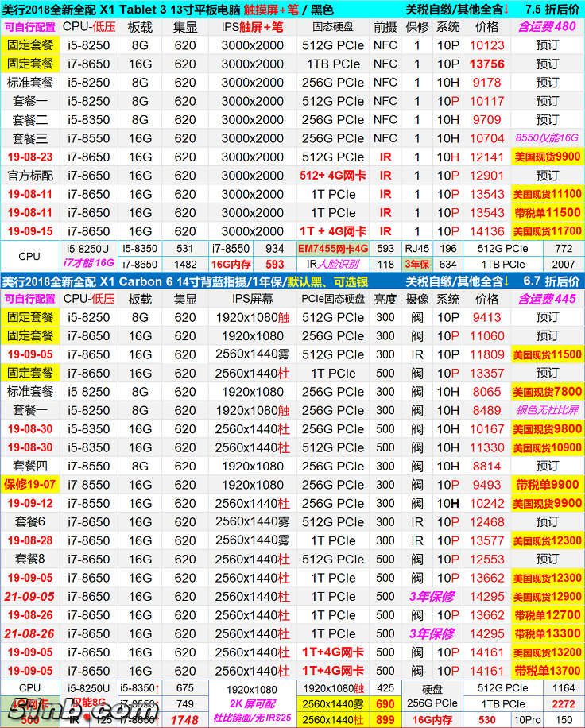Image resolution: width=585 pixels, height=728 pixels.
Task: Select the price 8065
Action: click(486, 392)
